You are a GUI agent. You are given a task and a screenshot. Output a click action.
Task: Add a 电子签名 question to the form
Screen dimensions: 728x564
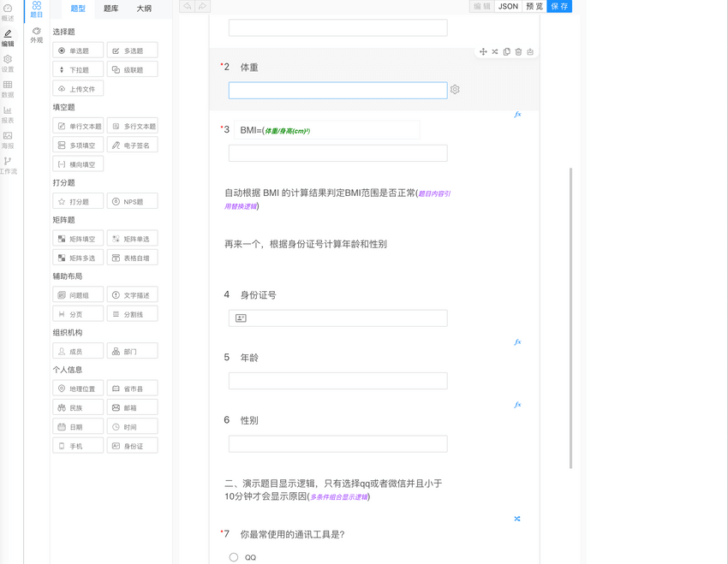coord(132,144)
